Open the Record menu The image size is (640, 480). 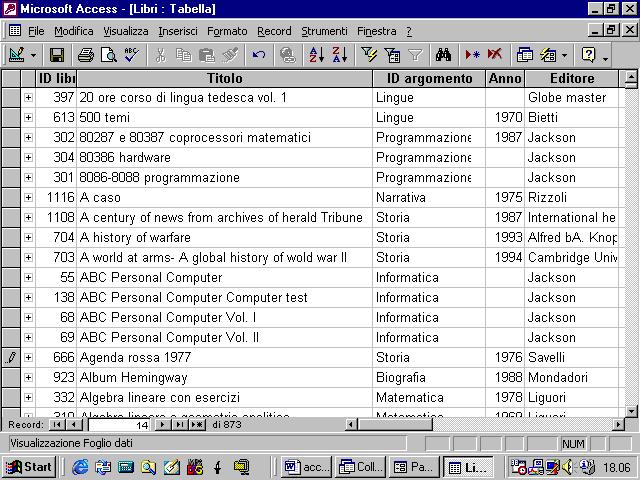[x=274, y=31]
